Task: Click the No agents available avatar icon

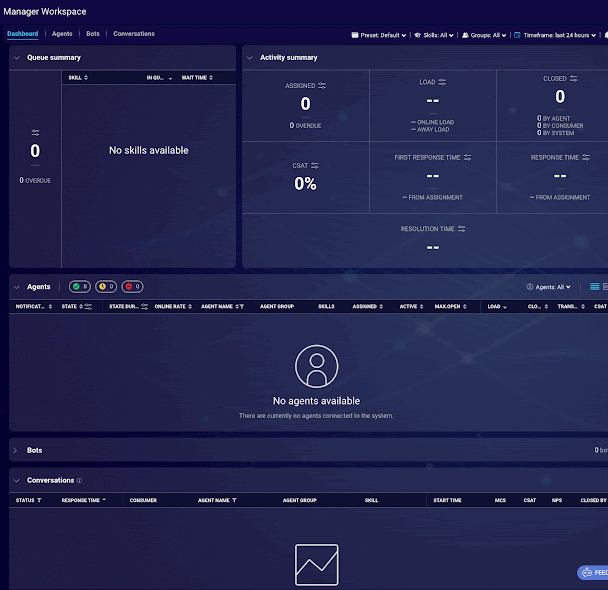Action: click(x=316, y=366)
